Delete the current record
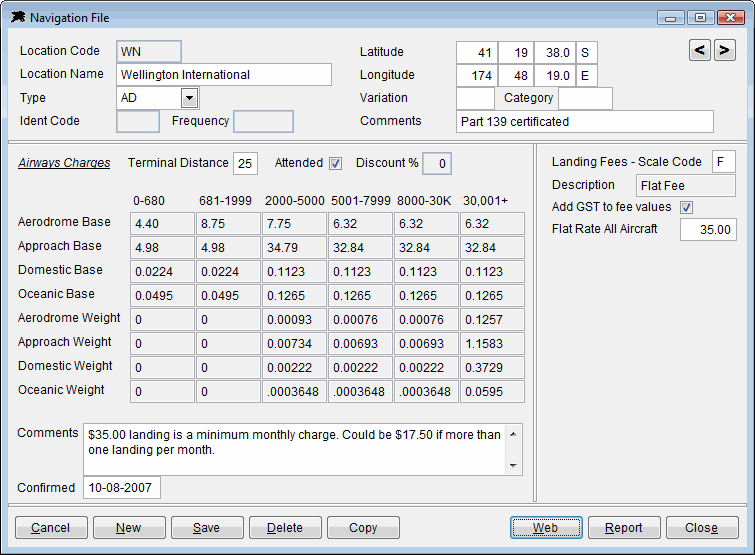Screen dimensions: 755x555 coord(285,528)
